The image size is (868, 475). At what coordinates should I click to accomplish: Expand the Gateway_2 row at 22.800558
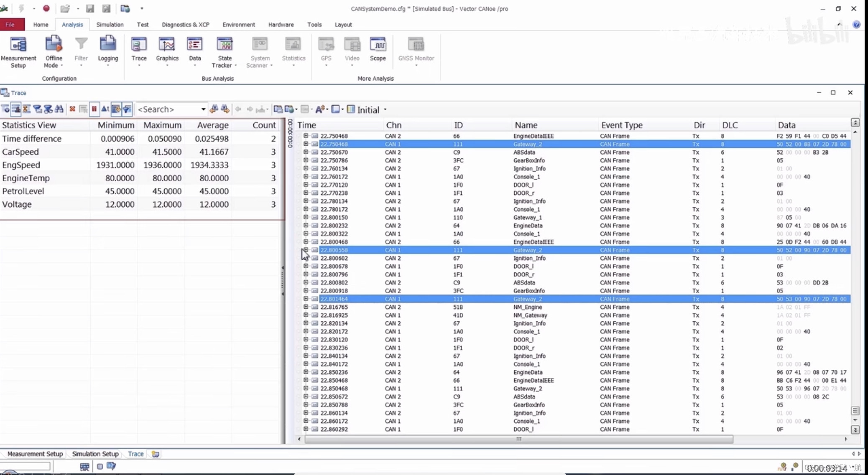[306, 250]
